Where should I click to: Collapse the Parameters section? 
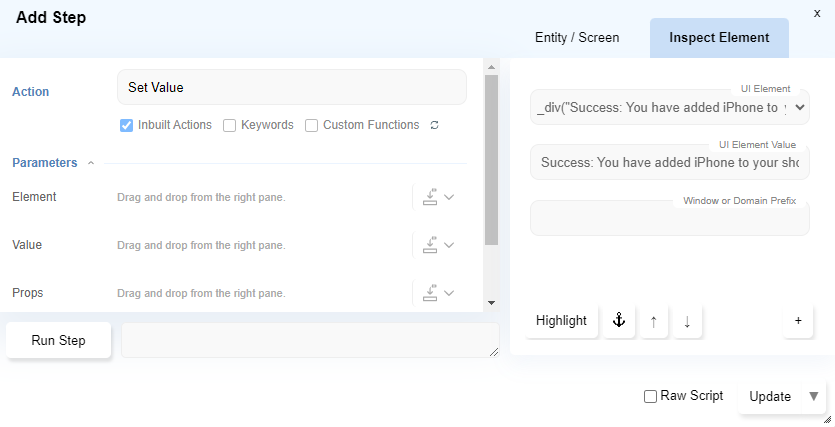[91, 163]
